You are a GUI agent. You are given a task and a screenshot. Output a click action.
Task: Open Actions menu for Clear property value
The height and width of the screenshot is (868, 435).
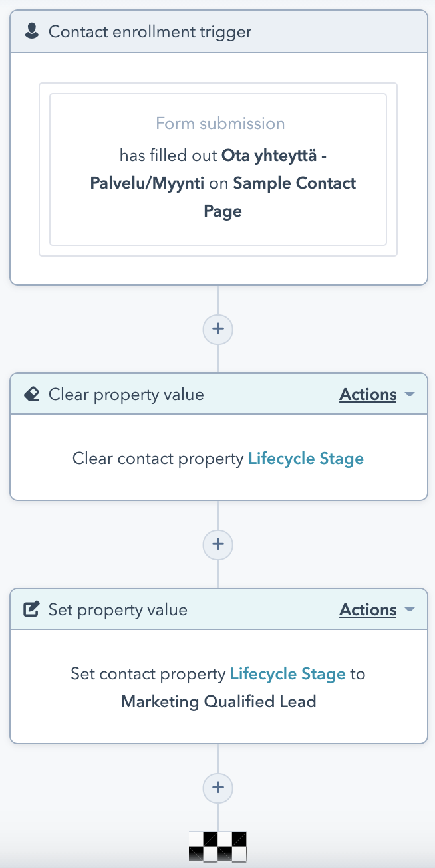(368, 395)
